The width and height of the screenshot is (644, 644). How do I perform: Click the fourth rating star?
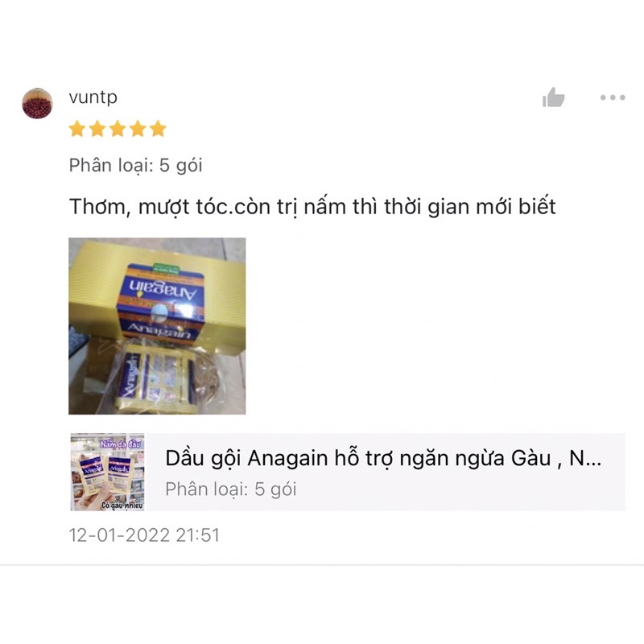click(x=138, y=129)
